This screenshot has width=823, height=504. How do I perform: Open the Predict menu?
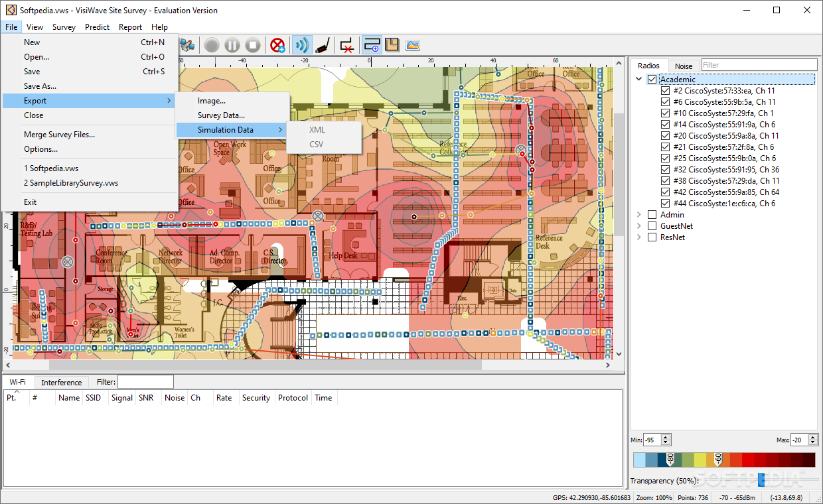[98, 27]
